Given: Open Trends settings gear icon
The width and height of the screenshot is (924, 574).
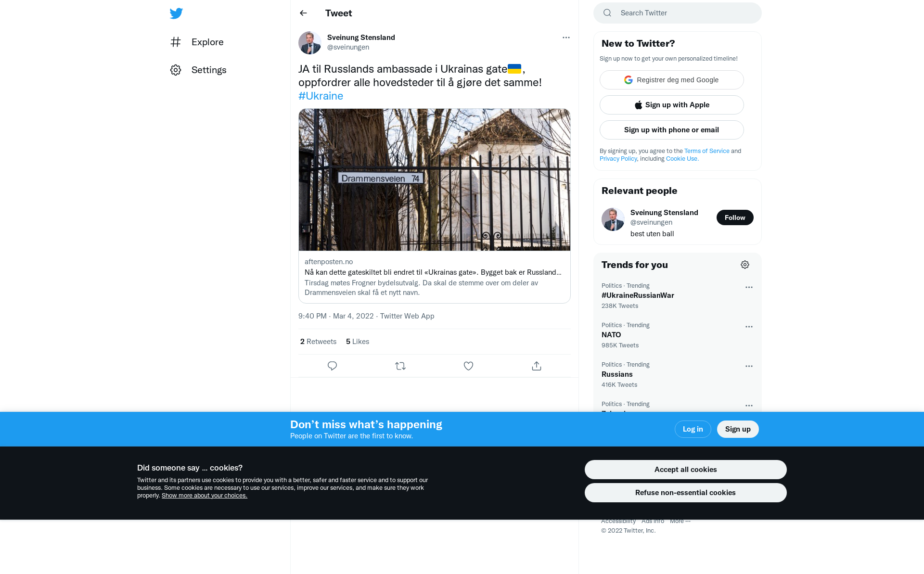Looking at the screenshot, I should [745, 265].
